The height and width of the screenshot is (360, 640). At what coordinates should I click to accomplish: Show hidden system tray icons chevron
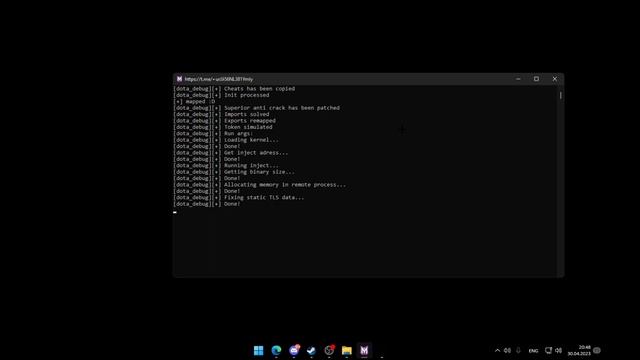pos(497,350)
